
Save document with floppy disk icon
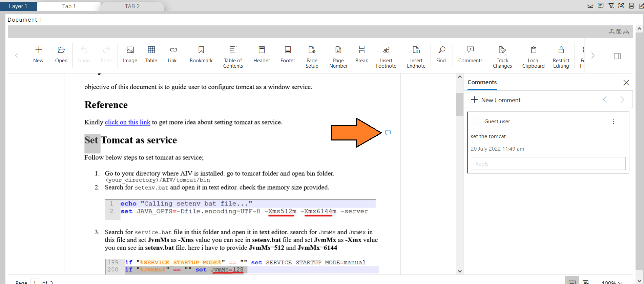(619, 31)
